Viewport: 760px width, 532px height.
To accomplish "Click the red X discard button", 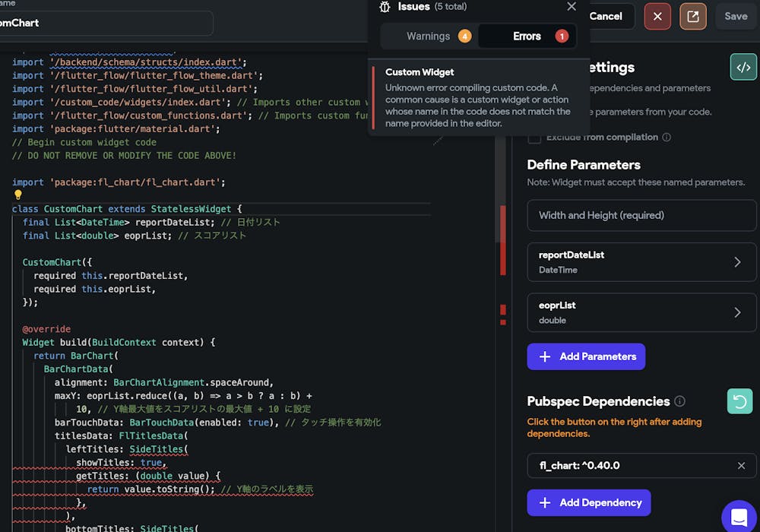I will [657, 16].
